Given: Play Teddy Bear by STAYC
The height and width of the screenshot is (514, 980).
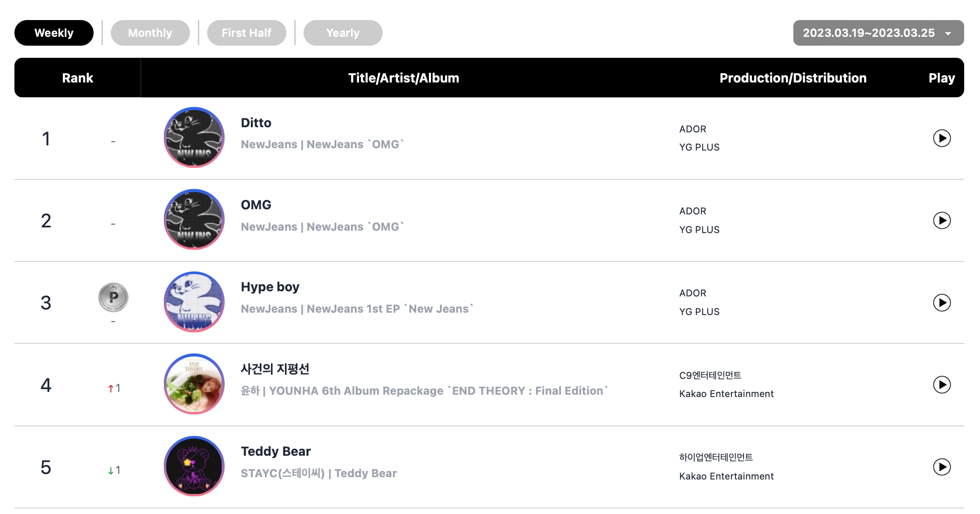Looking at the screenshot, I should coord(941,467).
